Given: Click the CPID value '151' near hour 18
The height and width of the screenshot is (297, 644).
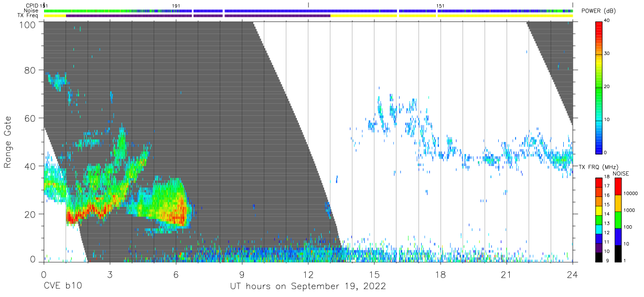Looking at the screenshot, I should coord(441,6).
